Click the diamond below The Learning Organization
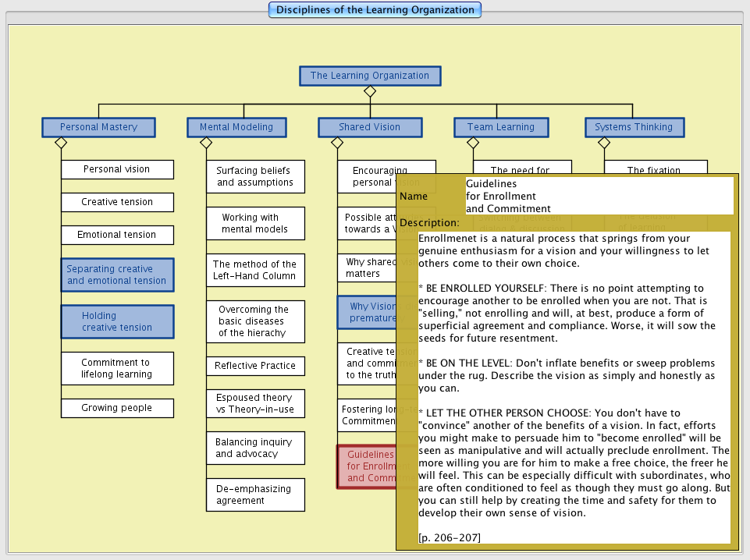The image size is (750, 560). tap(370, 91)
